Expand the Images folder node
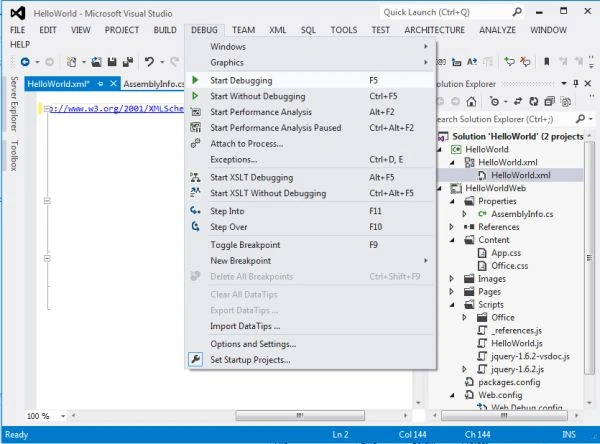Screen dimensions: 600x444 pyautogui.click(x=452, y=278)
